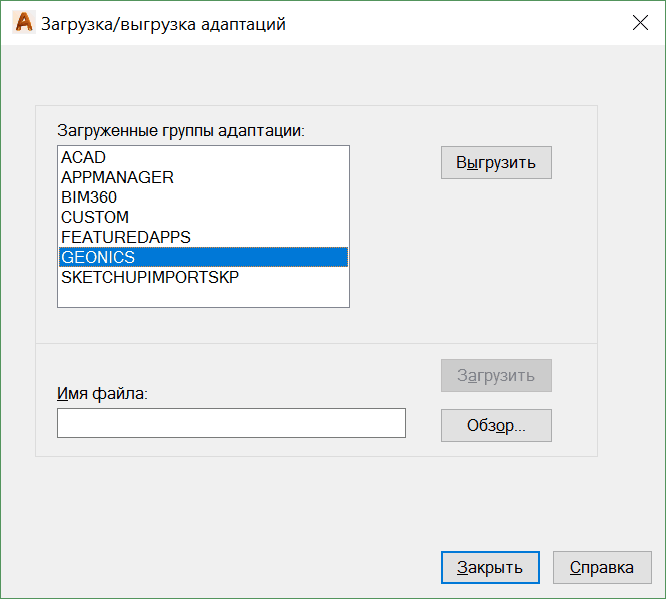
Task: Focus the Имя файла text field
Action: 231,423
